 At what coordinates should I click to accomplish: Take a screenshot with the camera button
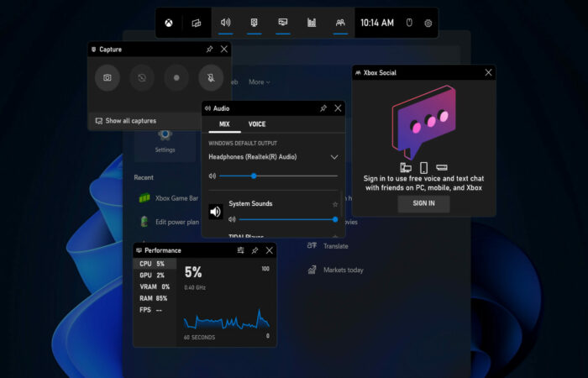pos(108,77)
